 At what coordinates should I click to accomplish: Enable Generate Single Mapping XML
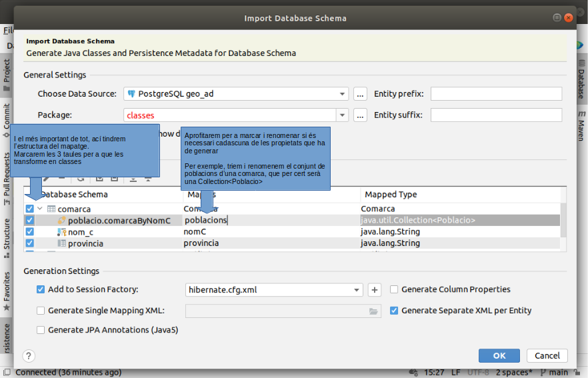41,311
